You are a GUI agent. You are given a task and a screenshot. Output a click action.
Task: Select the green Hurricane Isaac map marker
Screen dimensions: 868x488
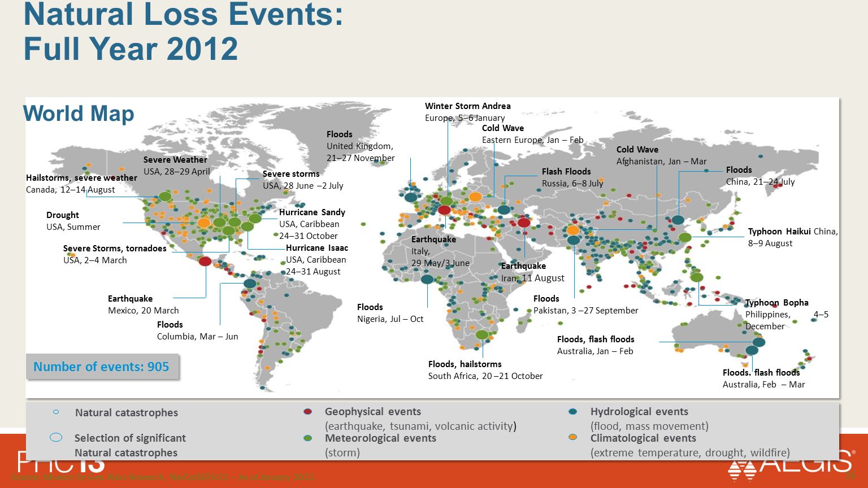[x=247, y=226]
